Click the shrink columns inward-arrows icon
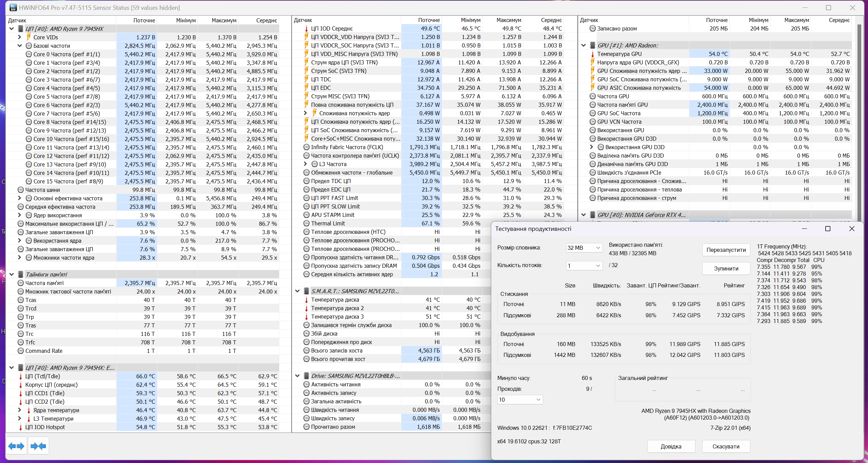 pyautogui.click(x=38, y=446)
